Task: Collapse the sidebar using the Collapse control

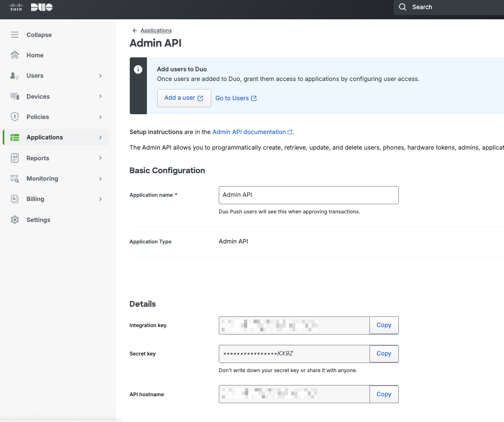Action: 32,34
